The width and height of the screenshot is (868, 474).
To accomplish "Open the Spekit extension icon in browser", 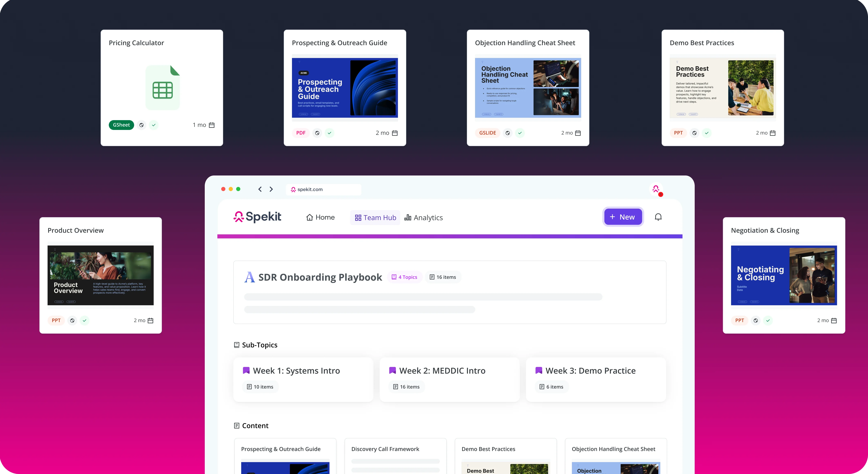I will coord(656,189).
